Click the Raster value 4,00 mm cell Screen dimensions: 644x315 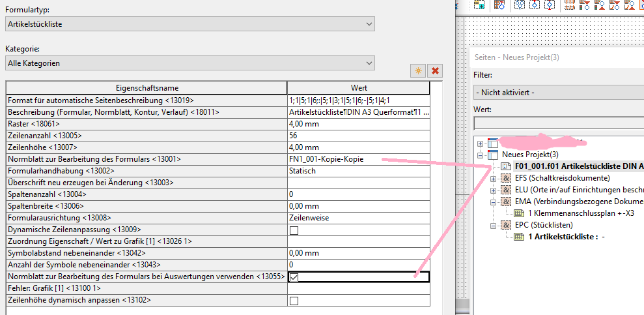pyautogui.click(x=359, y=124)
